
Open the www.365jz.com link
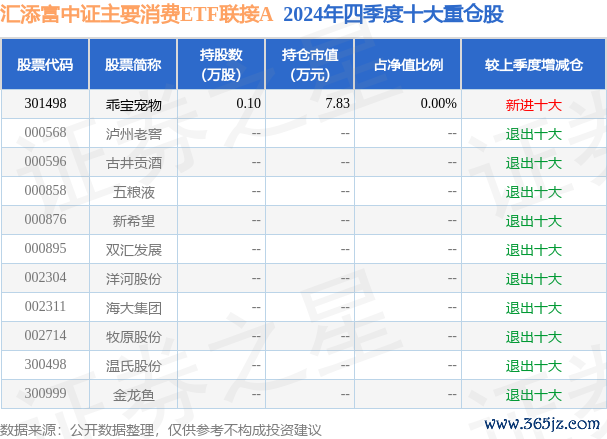point(542,424)
